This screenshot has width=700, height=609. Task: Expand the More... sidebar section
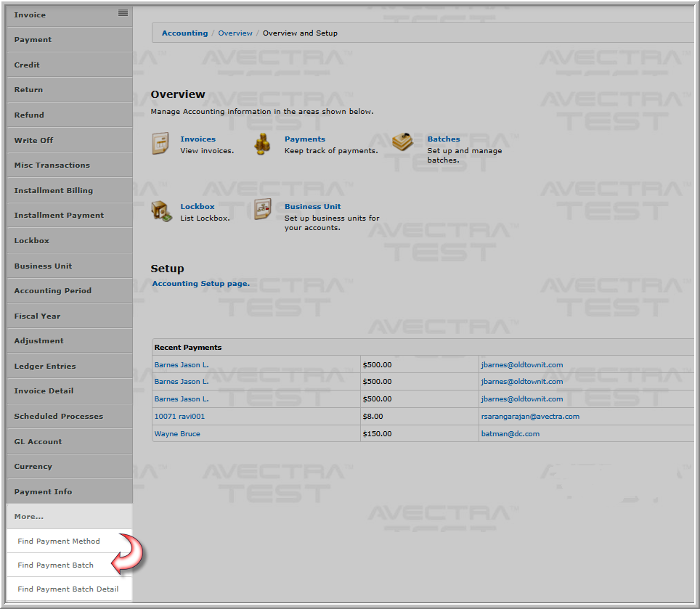pyautogui.click(x=70, y=516)
